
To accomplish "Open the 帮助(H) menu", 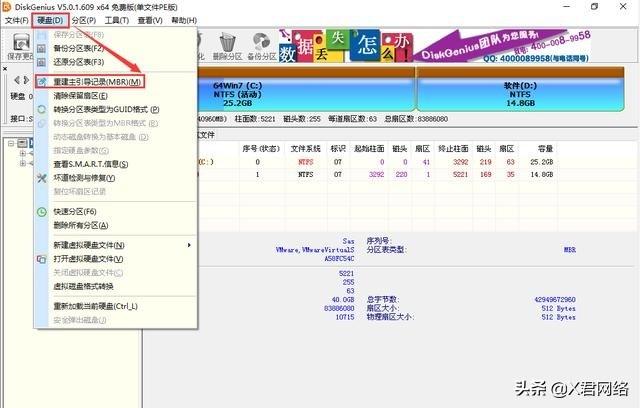I will click(x=184, y=20).
